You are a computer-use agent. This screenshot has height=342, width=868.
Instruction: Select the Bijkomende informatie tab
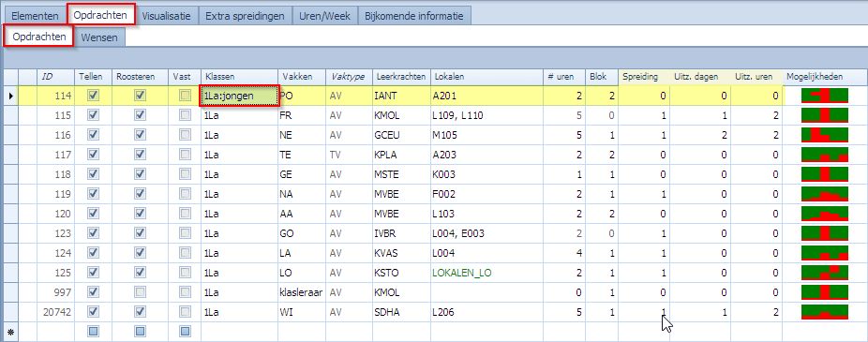(x=414, y=16)
